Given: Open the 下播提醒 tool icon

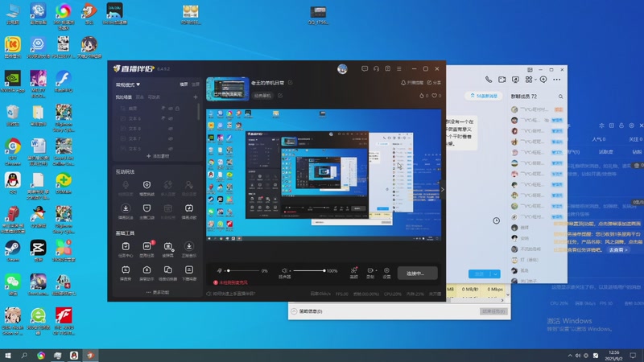Looking at the screenshot, I should point(189,269).
